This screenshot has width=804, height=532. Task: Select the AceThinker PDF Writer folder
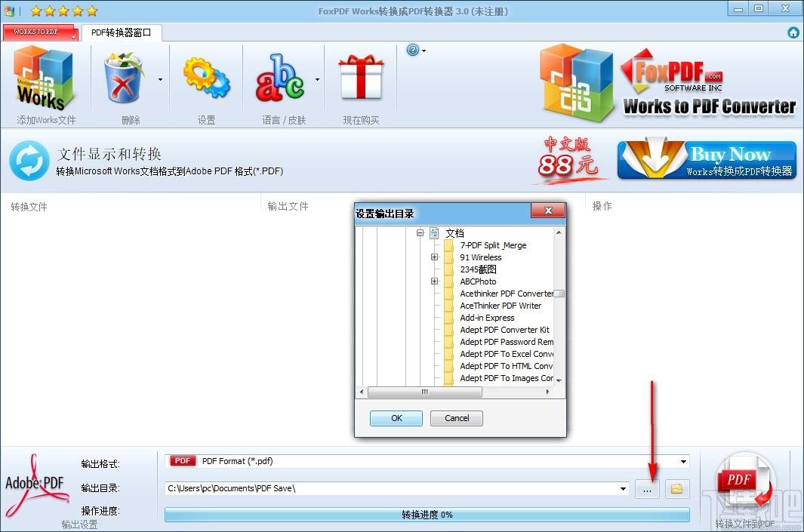point(501,306)
